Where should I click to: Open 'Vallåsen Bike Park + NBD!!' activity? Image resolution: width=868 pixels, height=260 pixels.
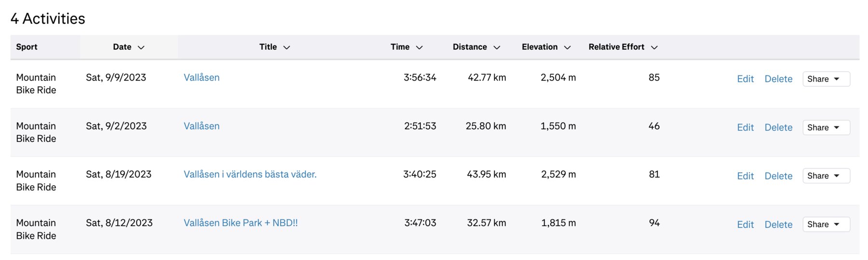(241, 223)
